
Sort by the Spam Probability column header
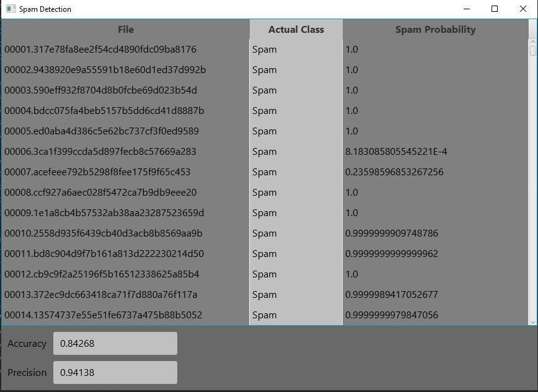tap(435, 30)
